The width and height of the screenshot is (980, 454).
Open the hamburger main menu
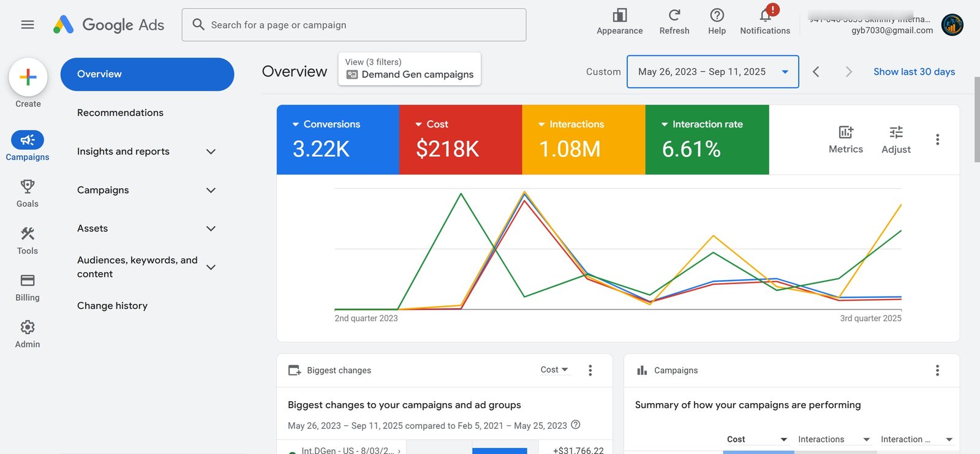[28, 25]
